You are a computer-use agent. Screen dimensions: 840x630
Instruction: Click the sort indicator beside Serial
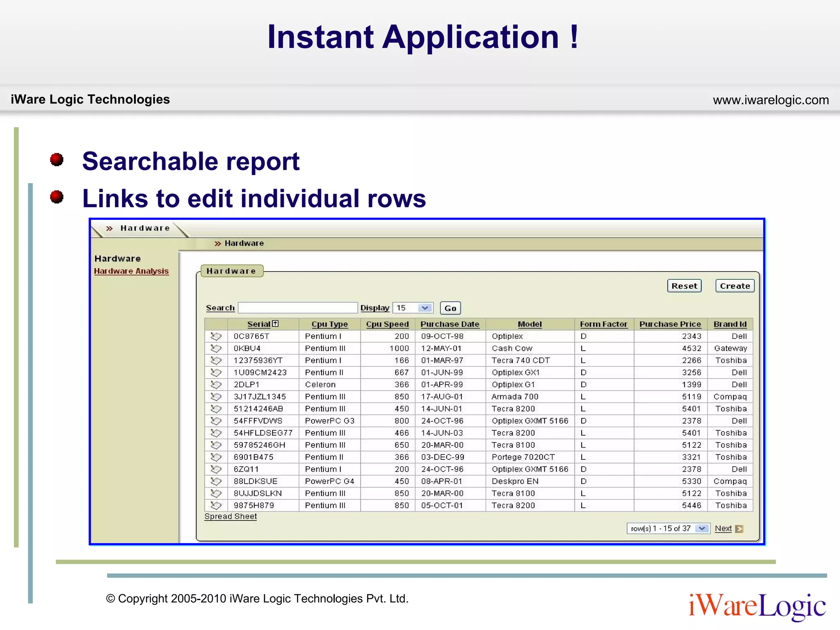(x=275, y=324)
